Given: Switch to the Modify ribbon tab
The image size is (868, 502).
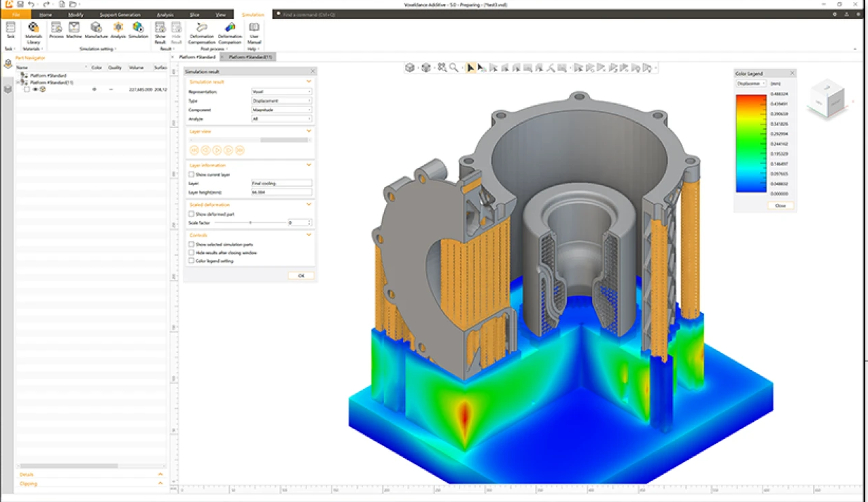Looking at the screenshot, I should click(x=75, y=14).
